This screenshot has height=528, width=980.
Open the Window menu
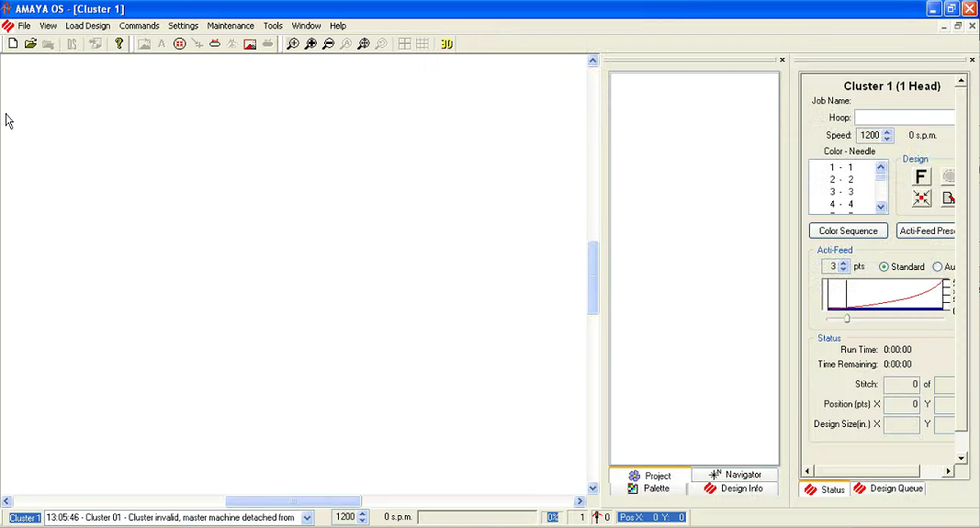coord(306,27)
